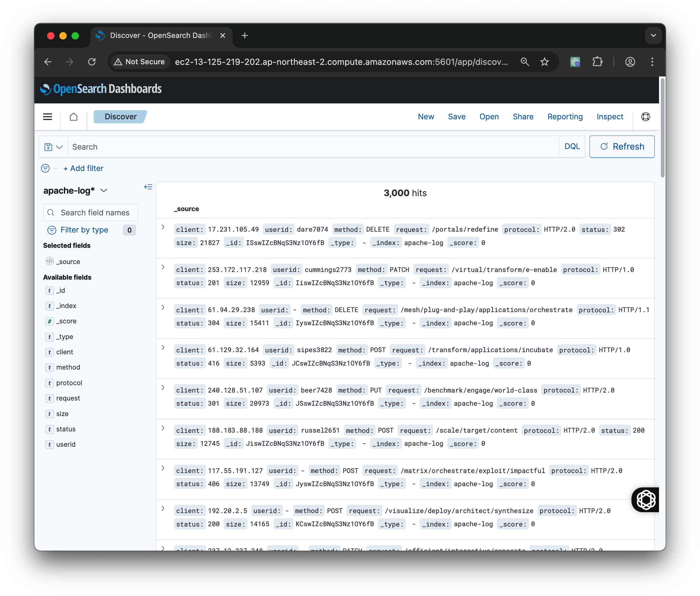700x596 pixels.
Task: Click the Inspect menu item
Action: coord(609,117)
